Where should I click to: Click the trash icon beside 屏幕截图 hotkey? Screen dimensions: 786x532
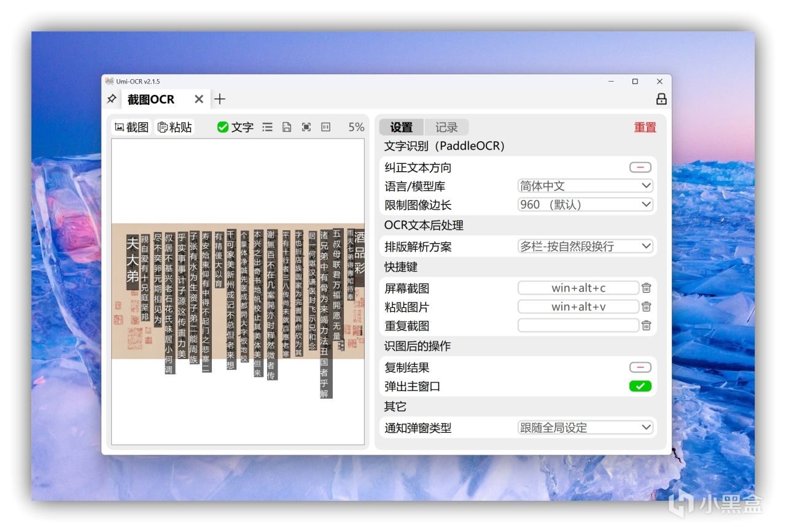(646, 287)
